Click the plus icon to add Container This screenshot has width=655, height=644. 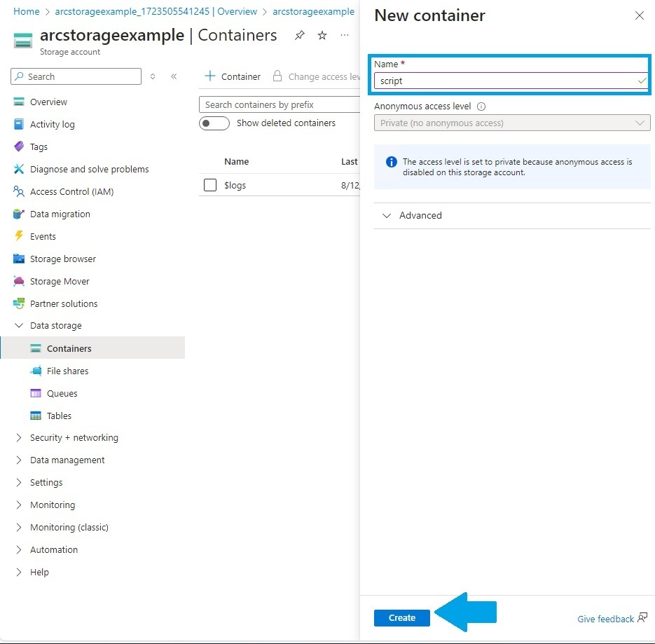(210, 76)
